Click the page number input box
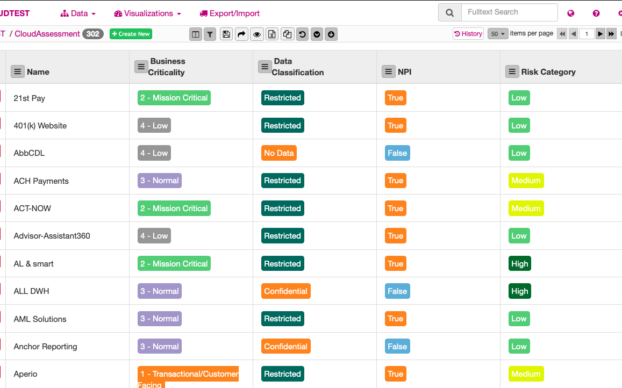 pos(587,34)
